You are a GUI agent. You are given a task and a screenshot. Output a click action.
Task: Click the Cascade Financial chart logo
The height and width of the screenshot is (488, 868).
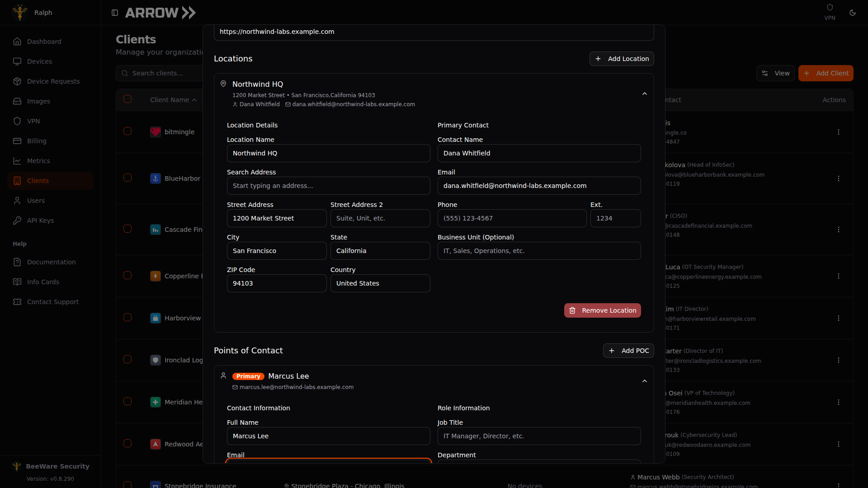point(156,230)
